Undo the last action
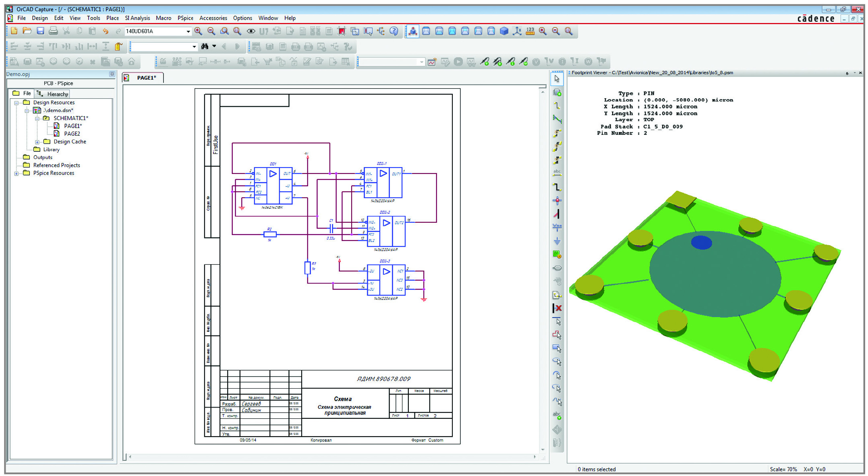This screenshot has width=868, height=476. [106, 31]
